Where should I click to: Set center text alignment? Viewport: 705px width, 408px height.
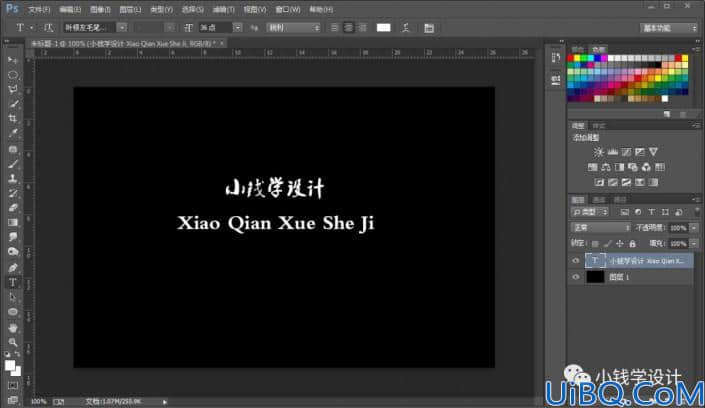click(348, 28)
